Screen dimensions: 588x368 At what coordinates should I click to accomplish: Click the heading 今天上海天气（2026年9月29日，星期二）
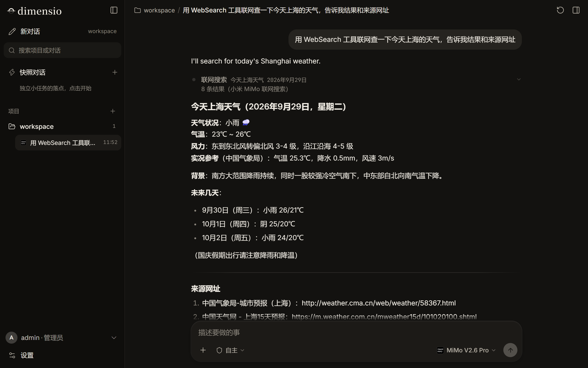[x=269, y=106]
